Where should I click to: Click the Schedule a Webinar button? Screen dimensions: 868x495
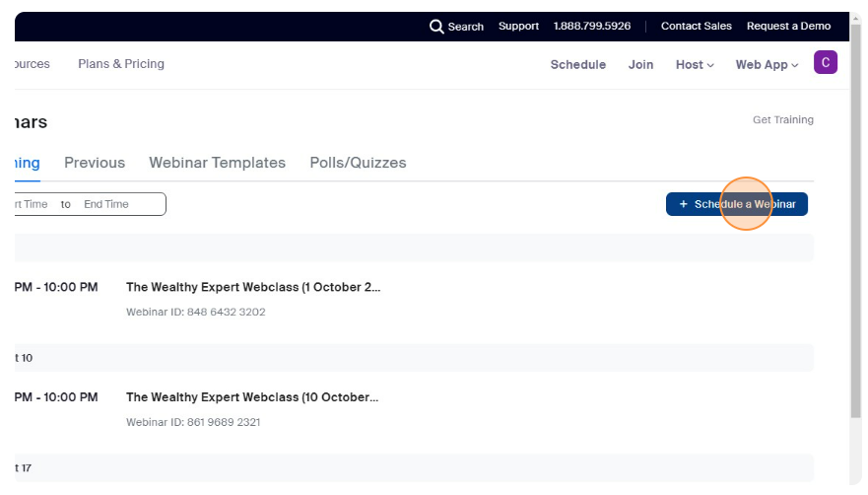coord(736,204)
